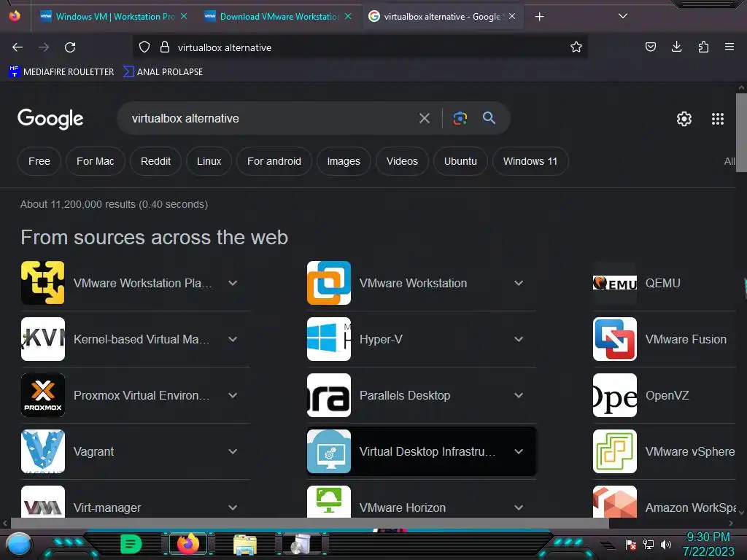Filter results with the Free chip

pyautogui.click(x=39, y=161)
